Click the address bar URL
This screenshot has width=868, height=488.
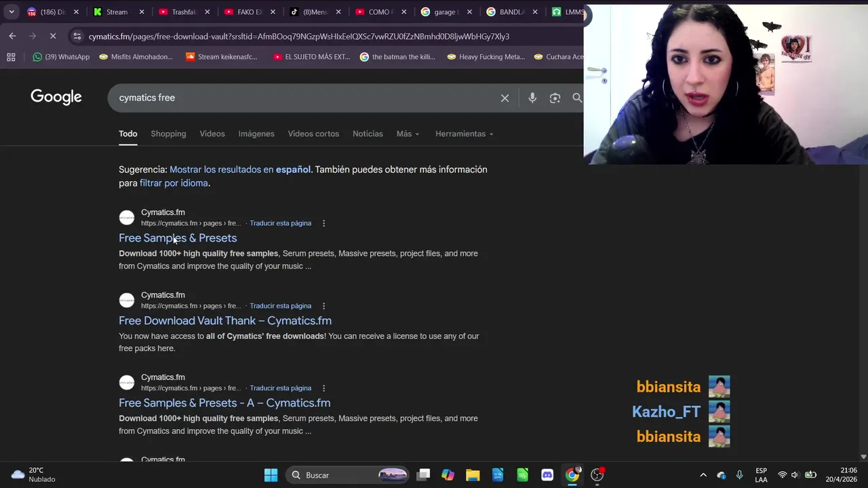point(298,36)
